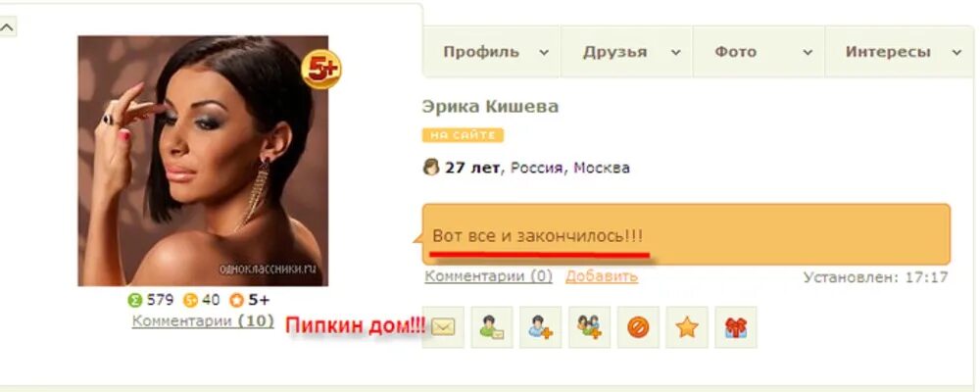The image size is (980, 392).
Task: Expand the Друзья dropdown arrow
Action: (x=675, y=53)
